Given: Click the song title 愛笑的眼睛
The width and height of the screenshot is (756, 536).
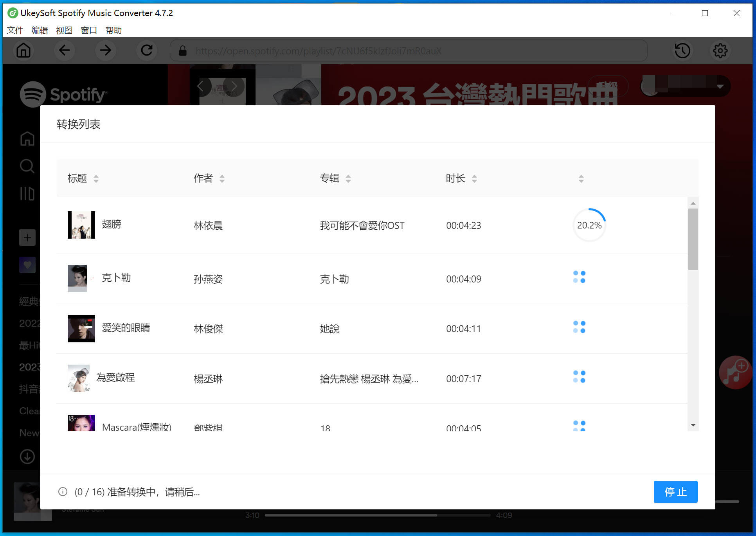Looking at the screenshot, I should click(126, 328).
